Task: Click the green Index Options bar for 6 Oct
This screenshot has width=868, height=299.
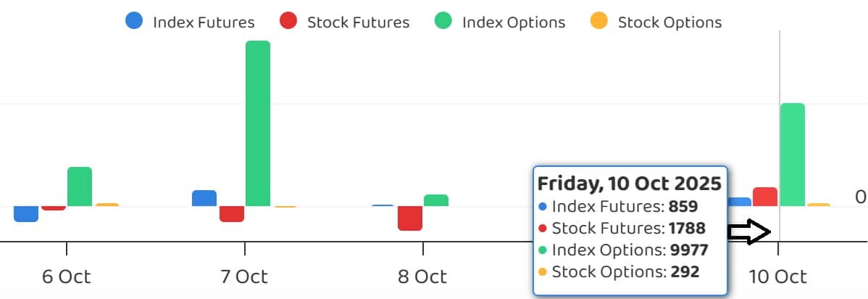Action: [x=80, y=187]
